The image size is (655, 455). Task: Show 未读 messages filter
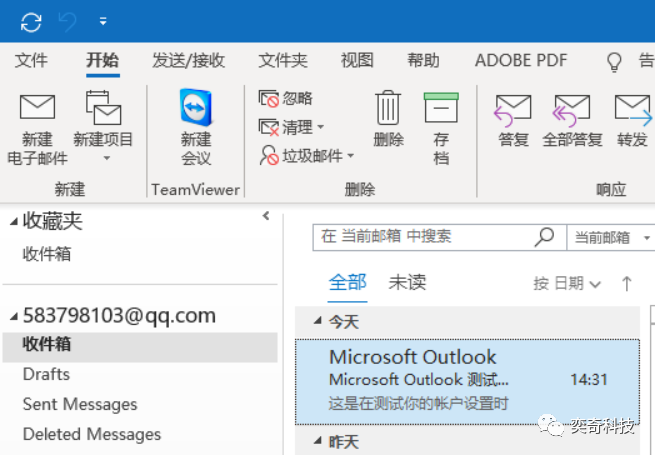(407, 282)
